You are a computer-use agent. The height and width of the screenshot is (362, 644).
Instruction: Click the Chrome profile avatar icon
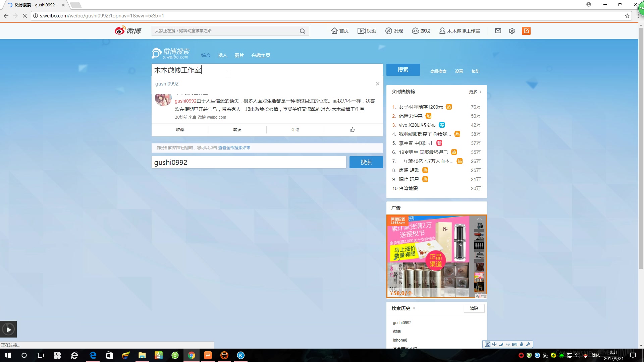[589, 4]
